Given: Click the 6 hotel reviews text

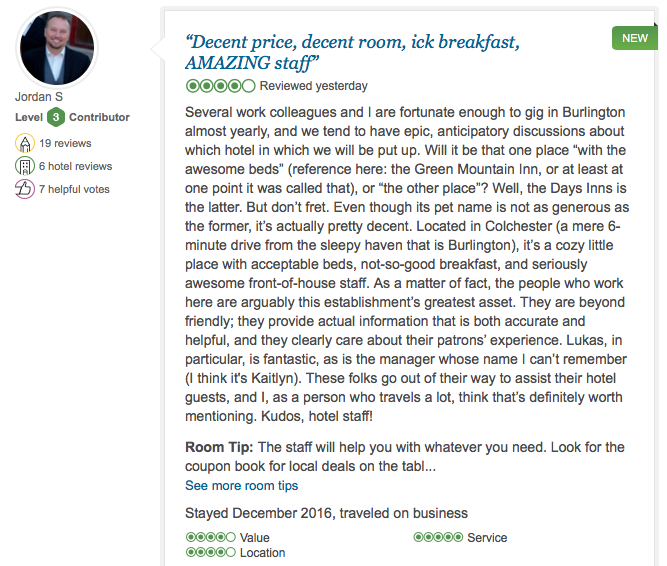Looking at the screenshot, I should (76, 166).
